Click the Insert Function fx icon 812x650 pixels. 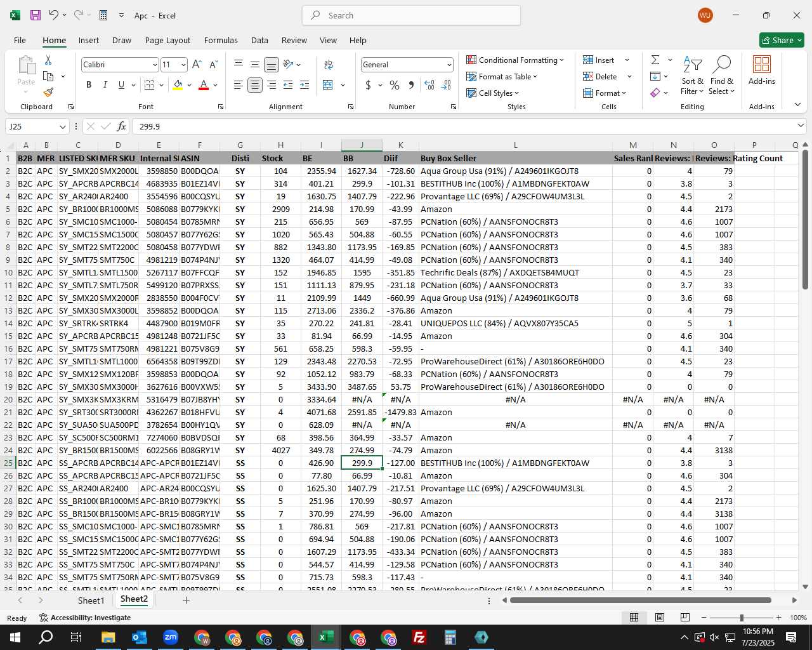click(x=121, y=126)
